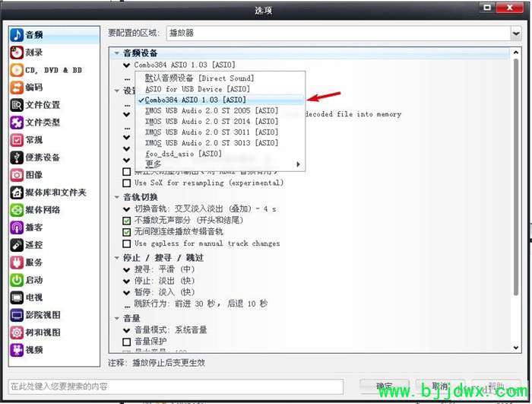Image resolution: width=532 pixels, height=404 pixels.
Task: Open the 音频 (Audio) category icon
Action: pyautogui.click(x=17, y=35)
